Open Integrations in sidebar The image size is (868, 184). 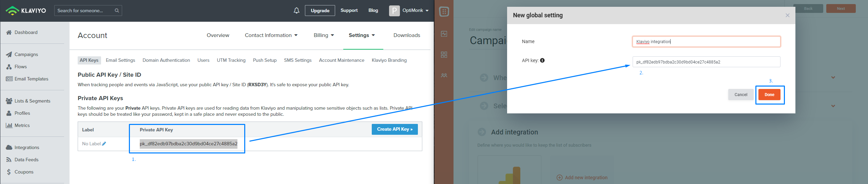pos(27,147)
